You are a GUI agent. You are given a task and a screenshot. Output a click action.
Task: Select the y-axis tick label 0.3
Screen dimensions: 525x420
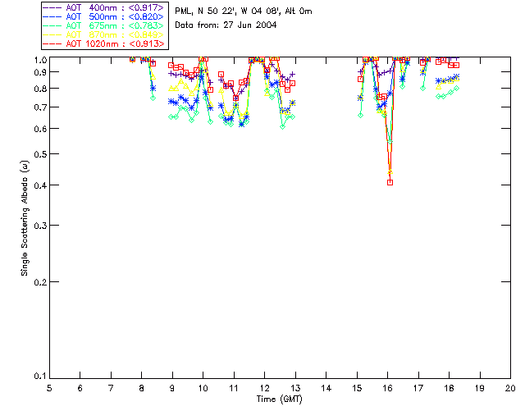(40, 226)
